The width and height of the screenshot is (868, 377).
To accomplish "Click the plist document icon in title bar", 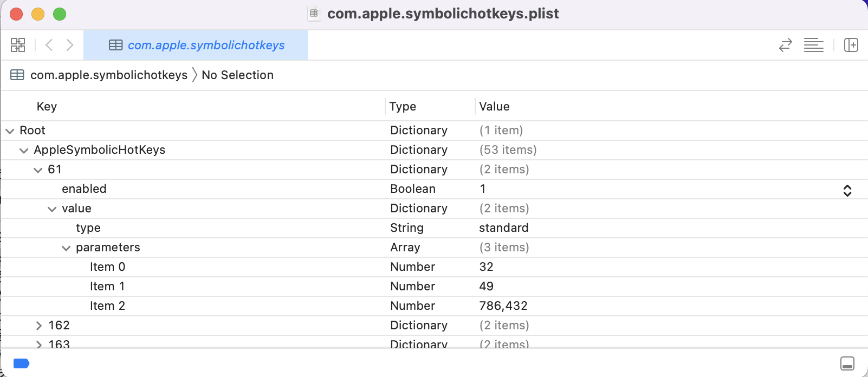I will click(314, 13).
